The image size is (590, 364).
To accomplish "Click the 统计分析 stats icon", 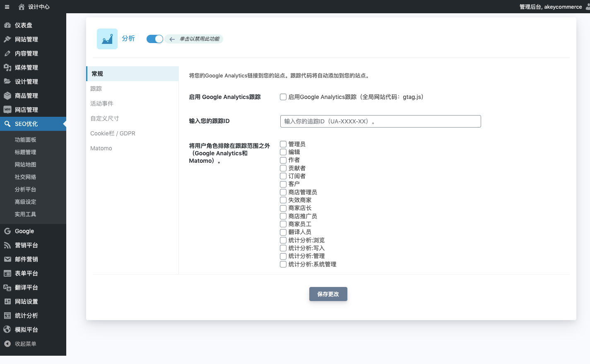I will point(7,316).
